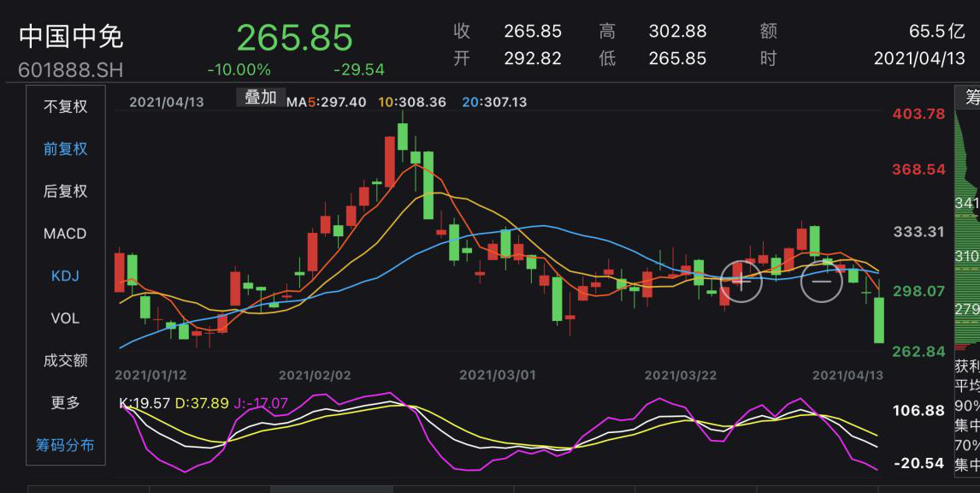Click the 叠加 overlay button
The height and width of the screenshot is (493, 980).
(x=261, y=97)
